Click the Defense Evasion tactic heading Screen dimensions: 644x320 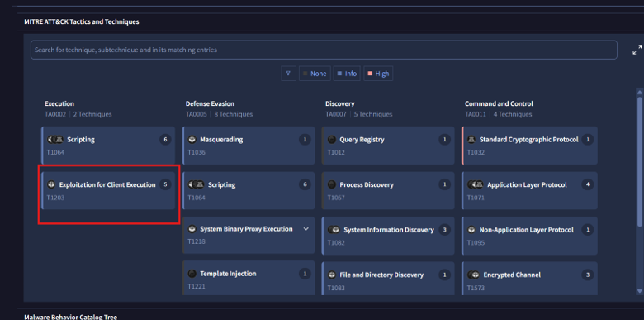coord(210,103)
